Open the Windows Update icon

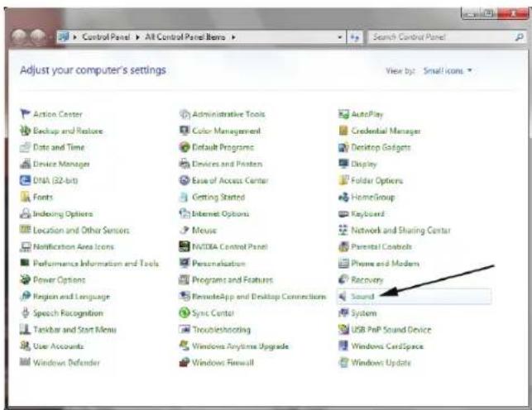[343, 363]
